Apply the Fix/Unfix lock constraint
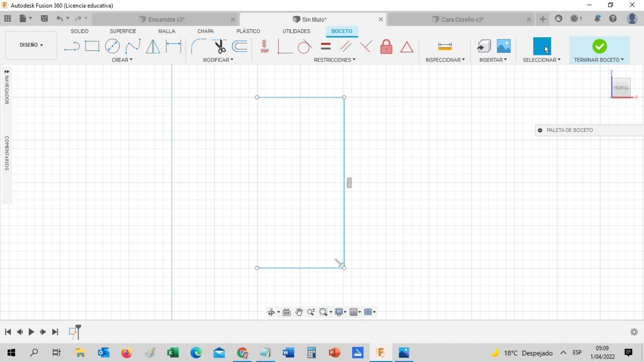644x362 pixels. (386, 46)
